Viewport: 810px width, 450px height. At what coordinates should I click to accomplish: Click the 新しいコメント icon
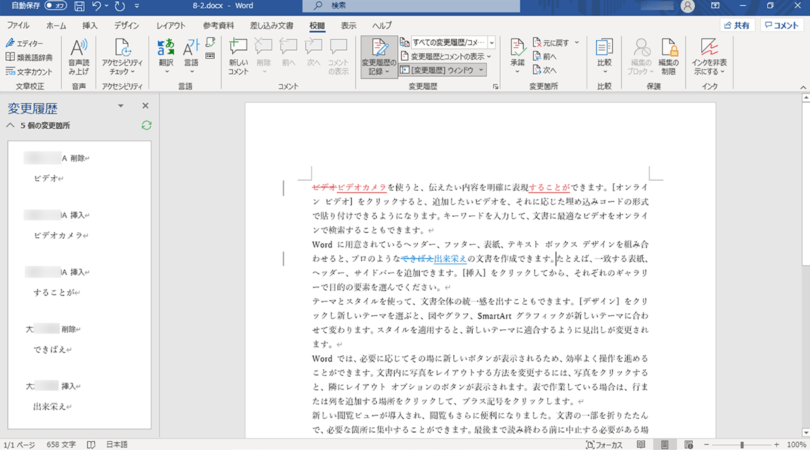pos(238,56)
